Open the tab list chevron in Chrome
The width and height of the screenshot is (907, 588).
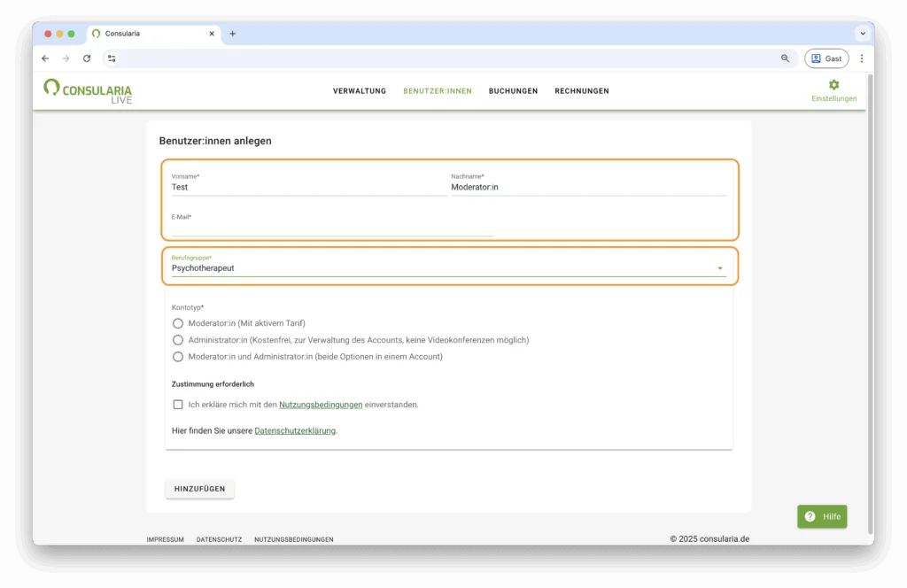[862, 34]
